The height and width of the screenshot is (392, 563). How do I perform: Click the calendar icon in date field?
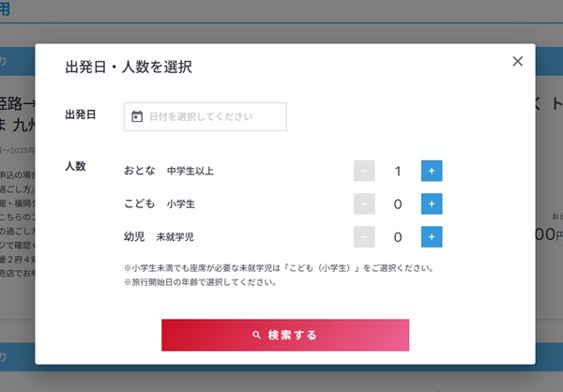click(x=137, y=116)
